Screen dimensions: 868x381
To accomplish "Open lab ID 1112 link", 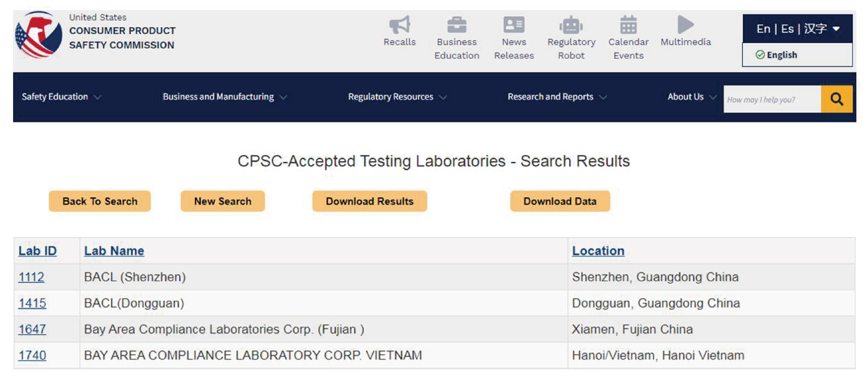I will tap(31, 277).
